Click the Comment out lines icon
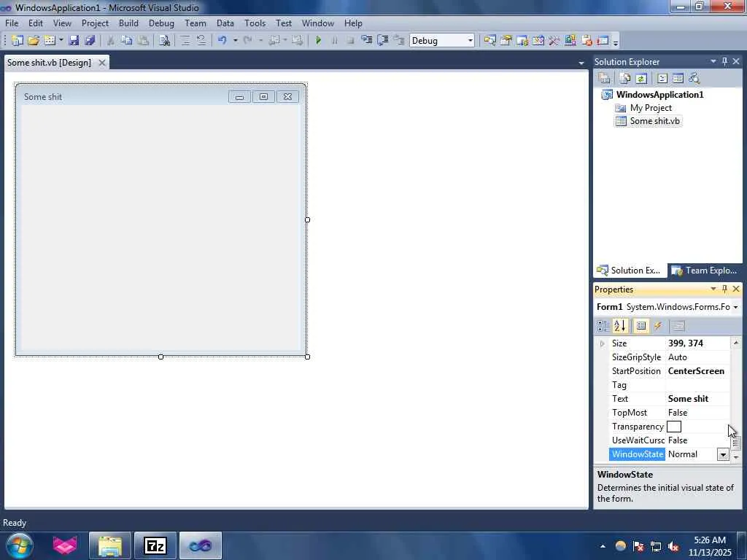The height and width of the screenshot is (560, 747). pos(185,41)
